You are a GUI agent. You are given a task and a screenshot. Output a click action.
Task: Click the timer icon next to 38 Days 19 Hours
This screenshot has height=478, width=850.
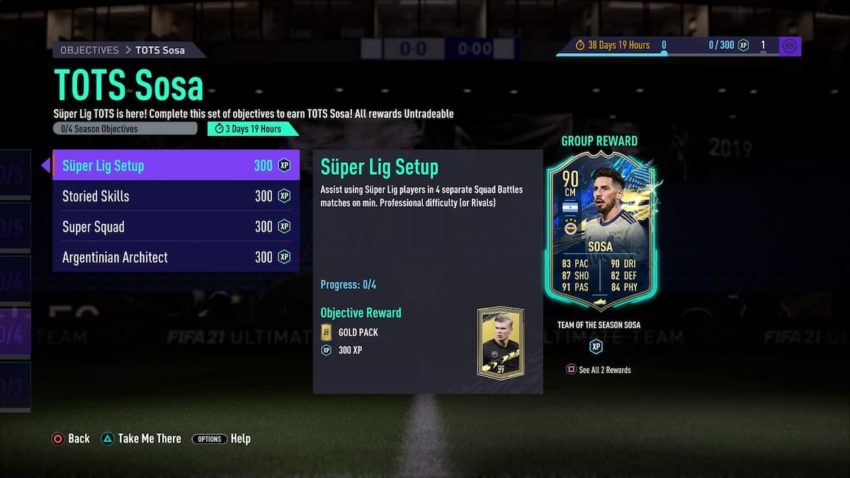pos(579,46)
